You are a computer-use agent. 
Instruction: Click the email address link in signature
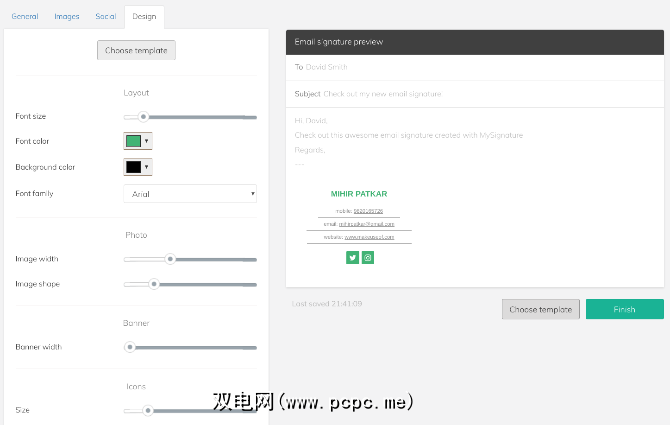[367, 224]
